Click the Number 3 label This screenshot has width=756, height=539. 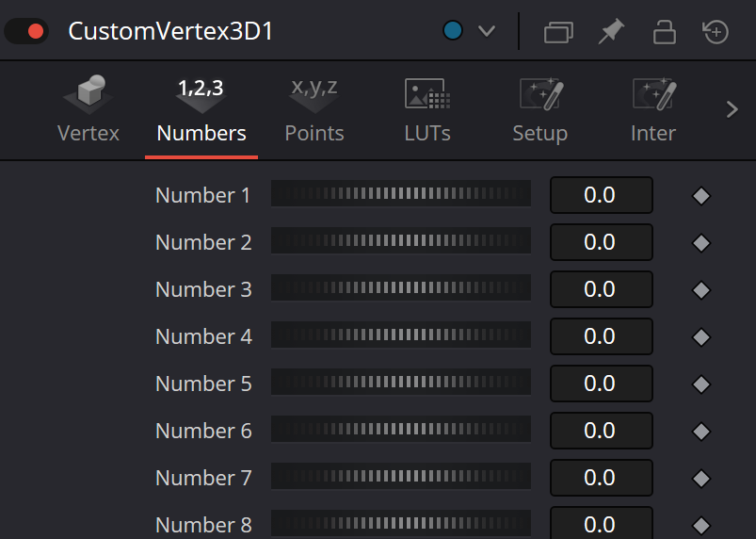[x=203, y=289]
